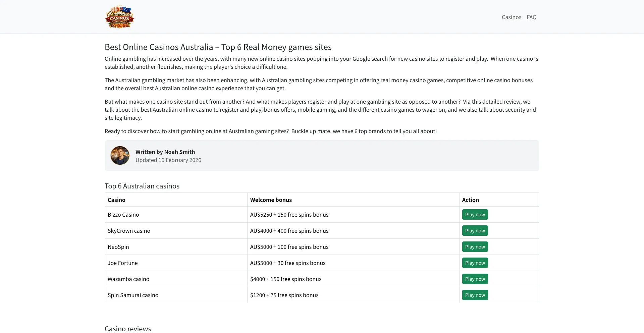Click the 'Casino reviews' heading
The height and width of the screenshot is (333, 644).
[x=128, y=329]
